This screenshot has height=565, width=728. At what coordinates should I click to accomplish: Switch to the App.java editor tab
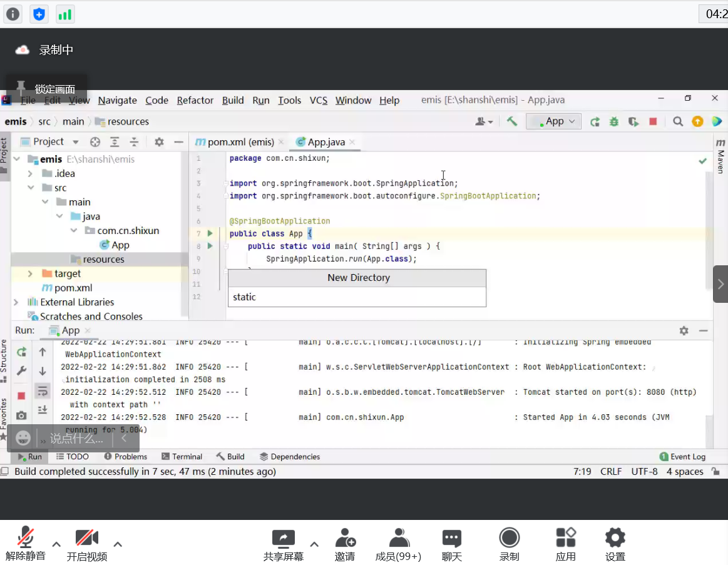pyautogui.click(x=326, y=142)
